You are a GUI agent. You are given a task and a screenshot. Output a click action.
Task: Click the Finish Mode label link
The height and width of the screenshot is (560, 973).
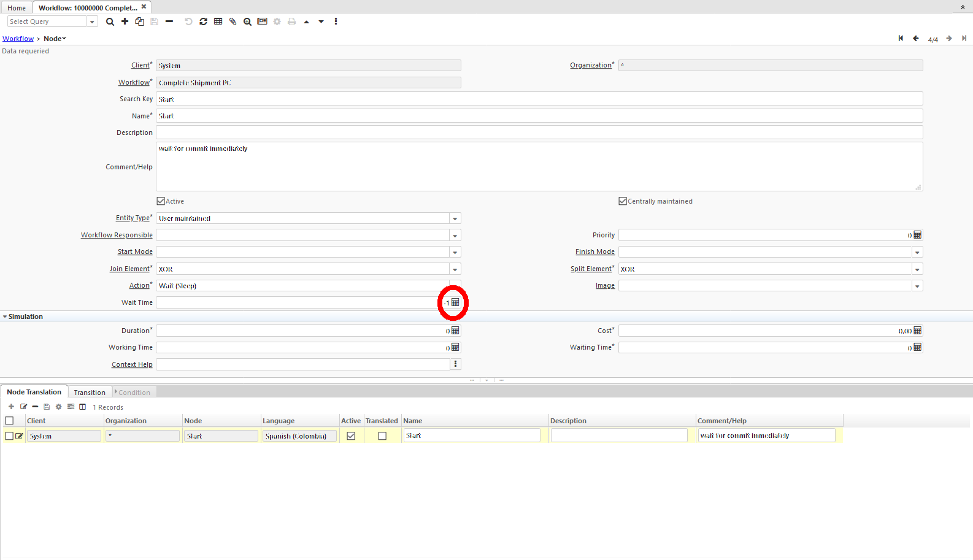(x=595, y=251)
